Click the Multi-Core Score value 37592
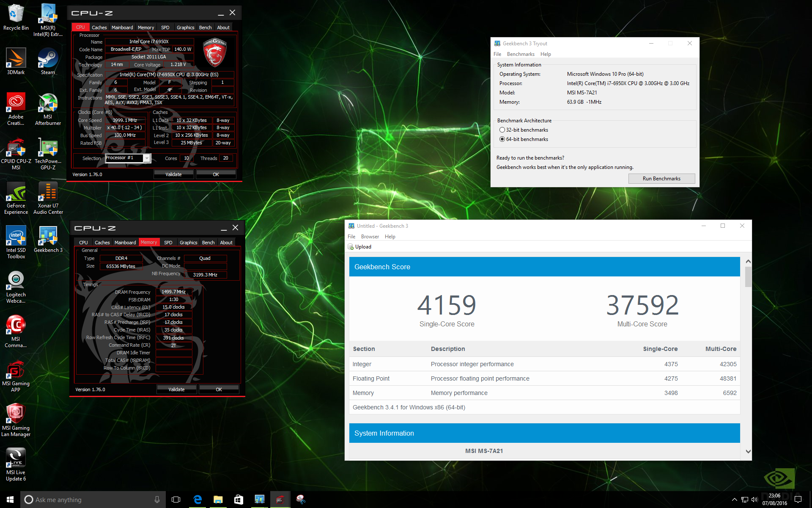The height and width of the screenshot is (508, 812). [x=642, y=305]
